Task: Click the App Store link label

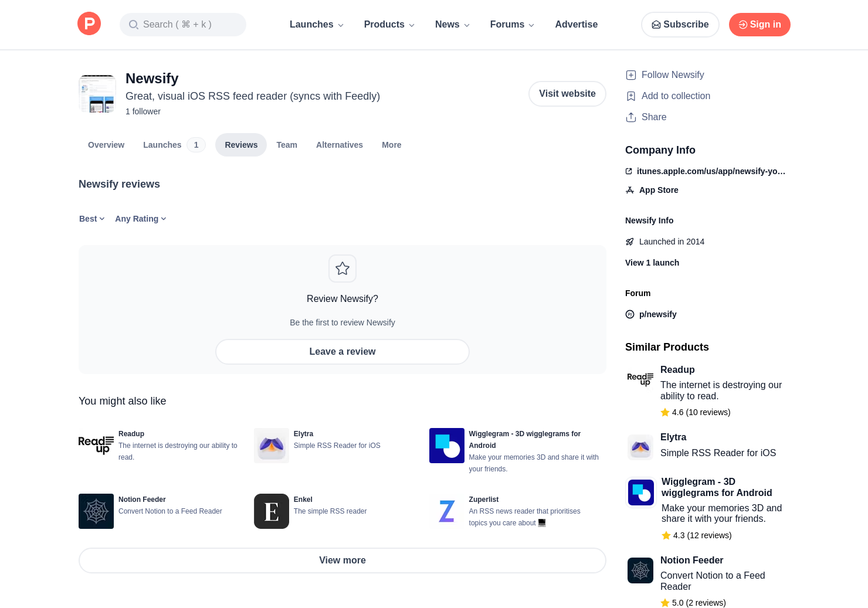Action: tap(659, 190)
